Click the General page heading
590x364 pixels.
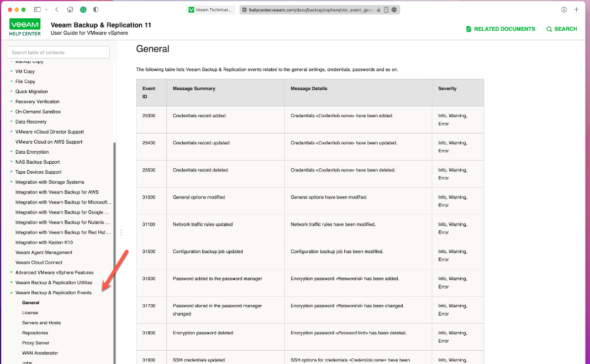point(153,49)
